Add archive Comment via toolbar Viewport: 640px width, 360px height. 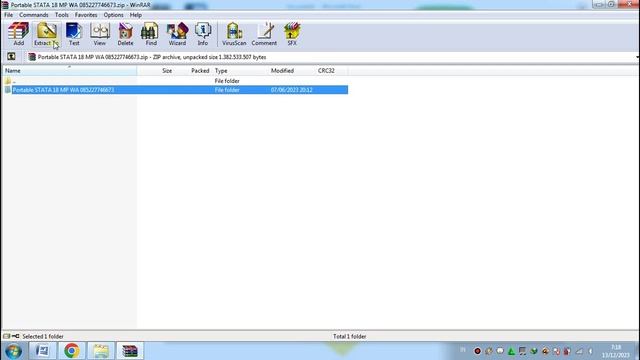coord(264,34)
